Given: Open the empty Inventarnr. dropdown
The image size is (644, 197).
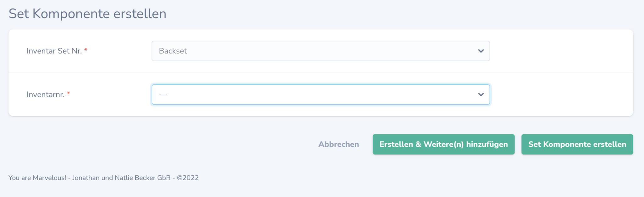Looking at the screenshot, I should pos(320,94).
